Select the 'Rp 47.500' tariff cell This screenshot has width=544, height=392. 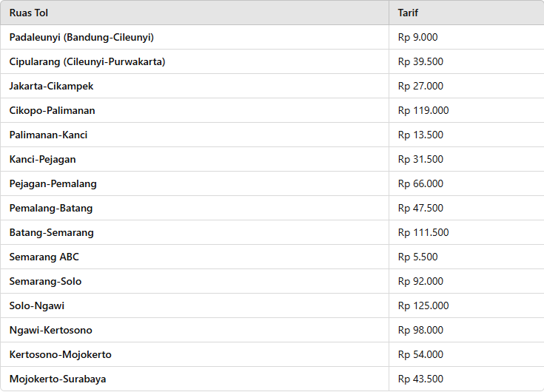pyautogui.click(x=466, y=208)
